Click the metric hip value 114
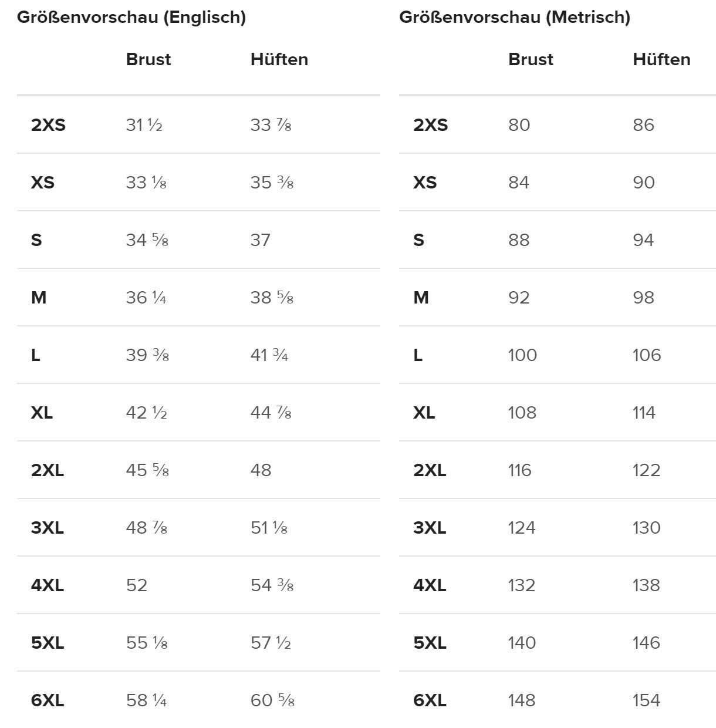The image size is (716, 728). (x=644, y=413)
